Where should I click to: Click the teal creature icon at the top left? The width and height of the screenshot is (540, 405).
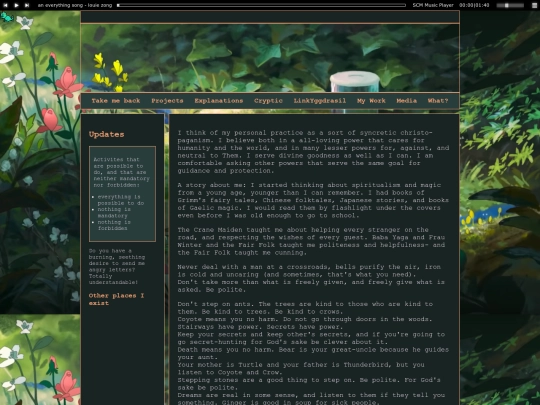pos(7,17)
